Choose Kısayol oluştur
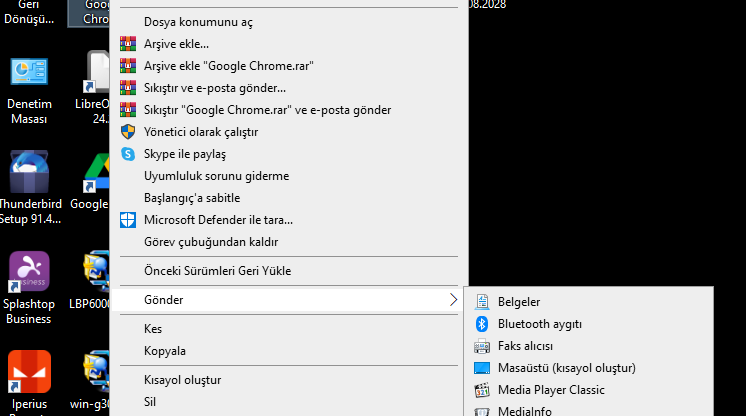Image resolution: width=746 pixels, height=416 pixels. (x=289, y=380)
